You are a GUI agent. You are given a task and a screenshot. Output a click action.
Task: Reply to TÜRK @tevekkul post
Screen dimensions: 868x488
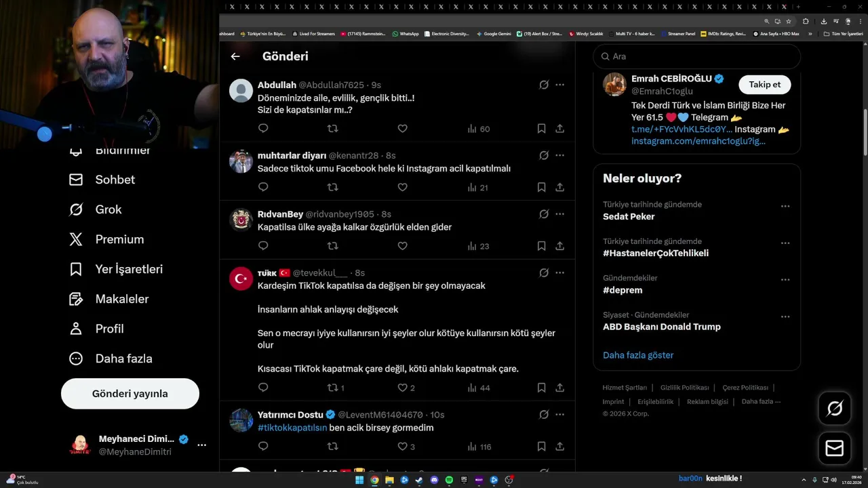[x=263, y=388]
